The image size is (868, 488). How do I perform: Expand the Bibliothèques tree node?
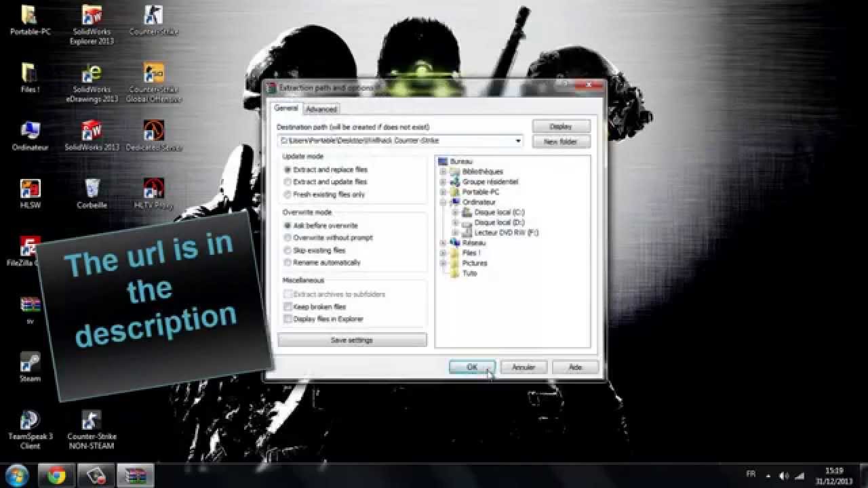[443, 171]
